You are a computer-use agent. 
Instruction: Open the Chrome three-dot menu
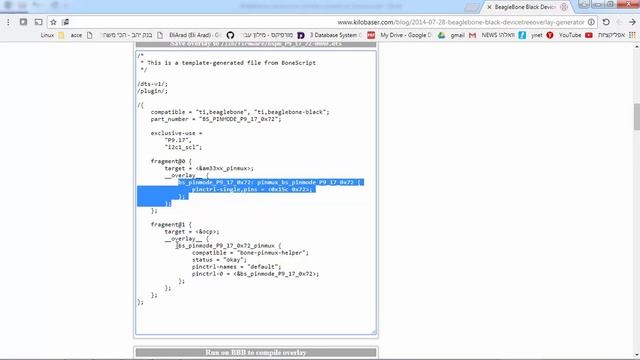(8, 22)
